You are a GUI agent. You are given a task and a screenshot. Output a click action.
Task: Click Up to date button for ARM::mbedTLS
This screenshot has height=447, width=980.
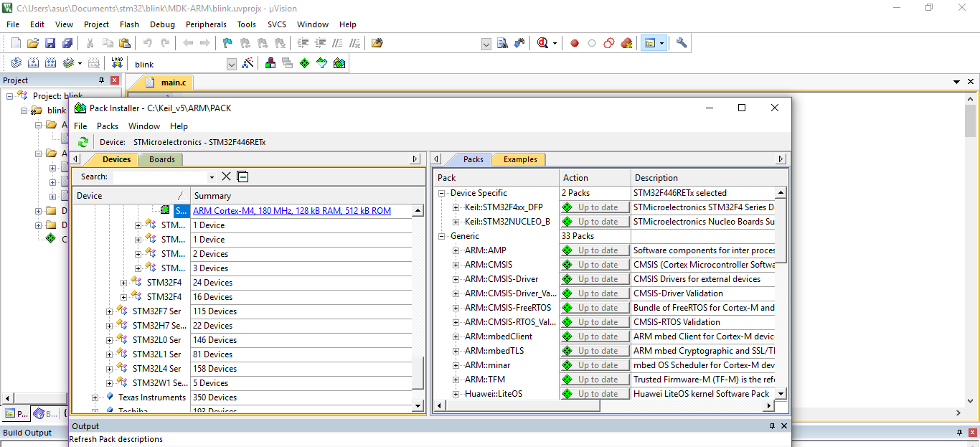595,351
